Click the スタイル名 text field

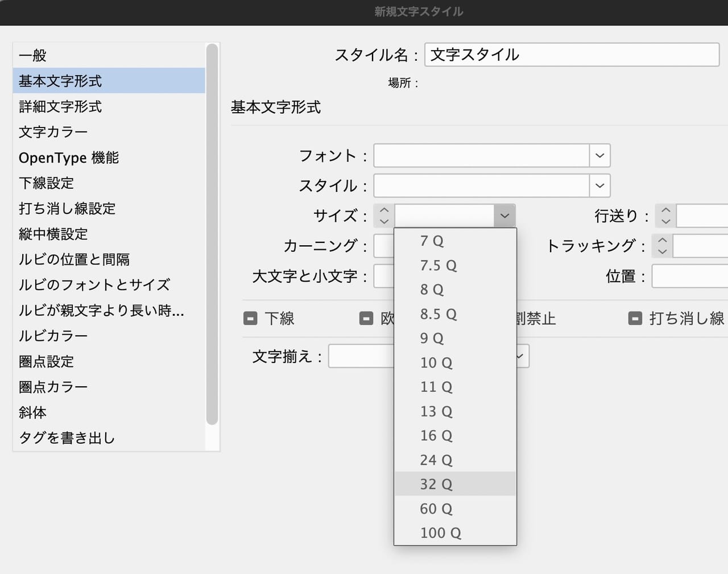[x=572, y=55]
